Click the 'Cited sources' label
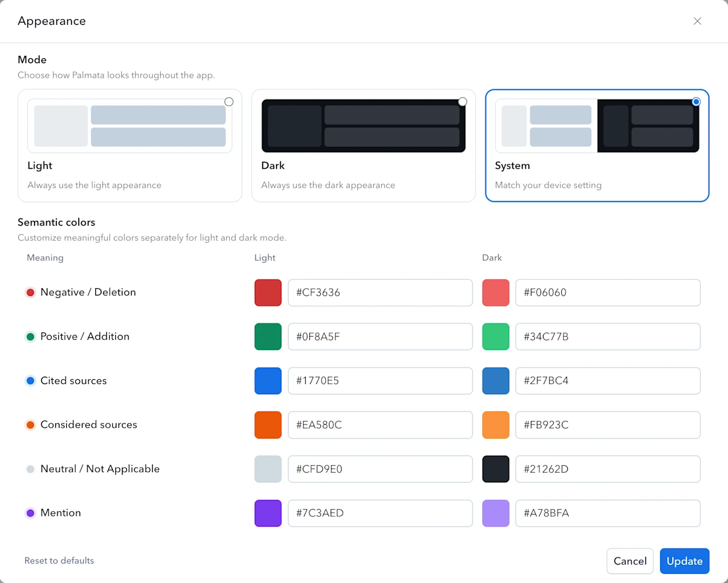 (73, 381)
